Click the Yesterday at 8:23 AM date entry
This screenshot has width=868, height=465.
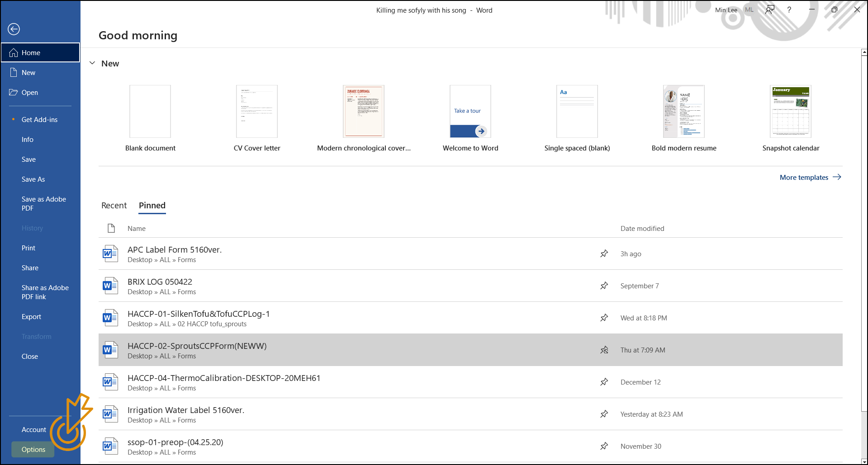pyautogui.click(x=651, y=414)
